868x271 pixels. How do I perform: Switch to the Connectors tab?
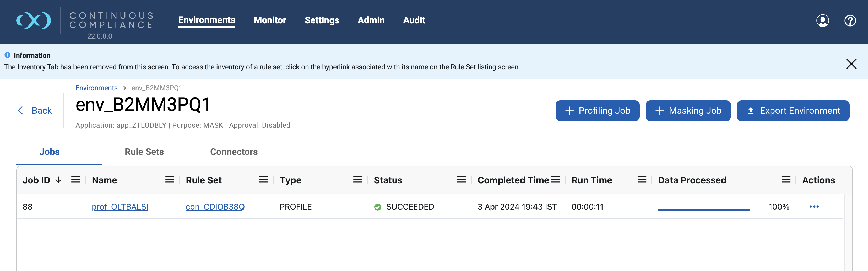[x=234, y=152]
